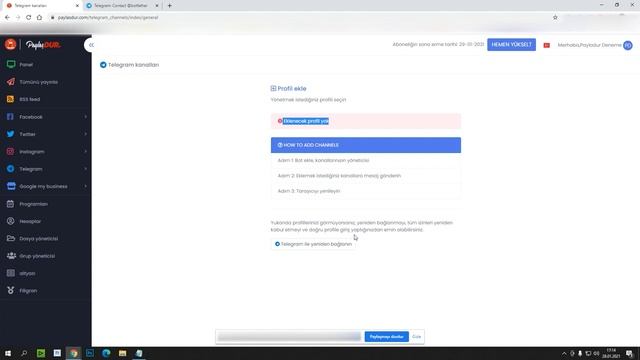Expand the Instagram submenu chevron
Viewport: 640px width, 360px height.
click(85, 151)
